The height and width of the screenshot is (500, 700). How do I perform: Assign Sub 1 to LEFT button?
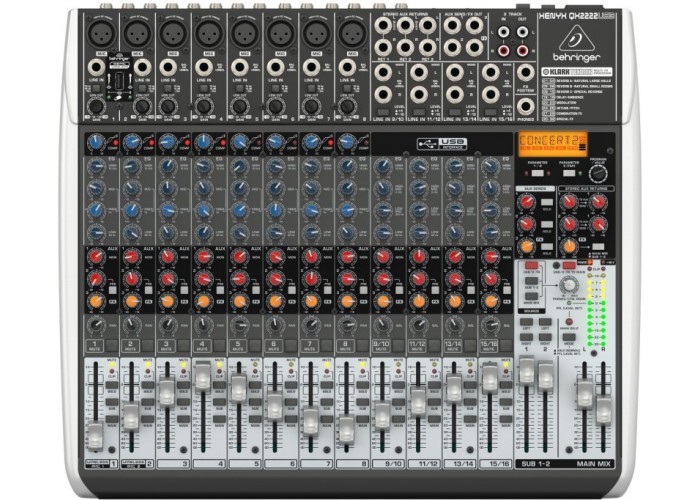coord(526,322)
